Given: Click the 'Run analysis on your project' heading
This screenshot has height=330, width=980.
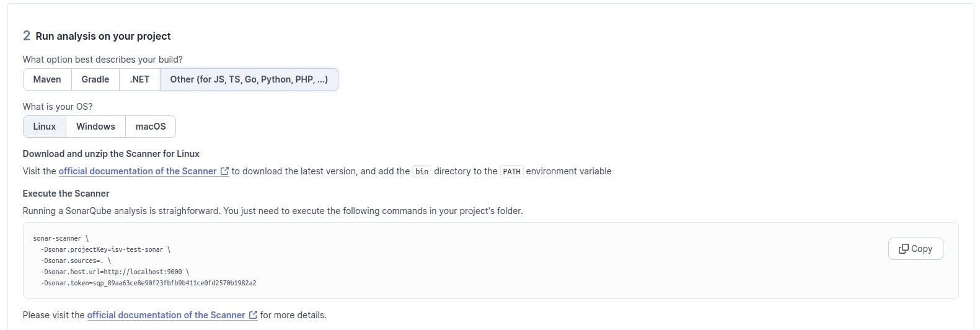Looking at the screenshot, I should pos(103,36).
